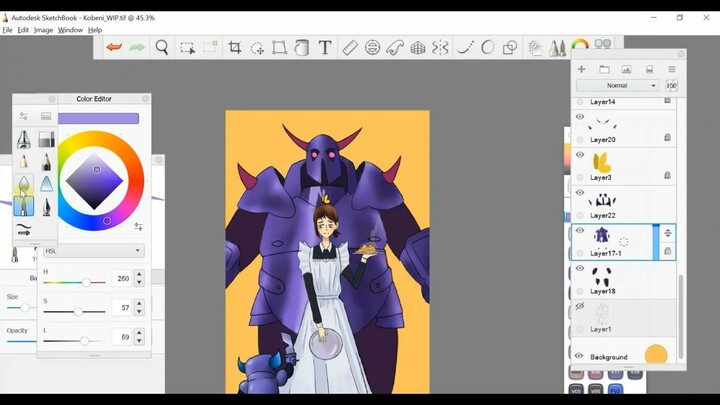Open the Help menu
This screenshot has width=720, height=405.
tap(95, 30)
